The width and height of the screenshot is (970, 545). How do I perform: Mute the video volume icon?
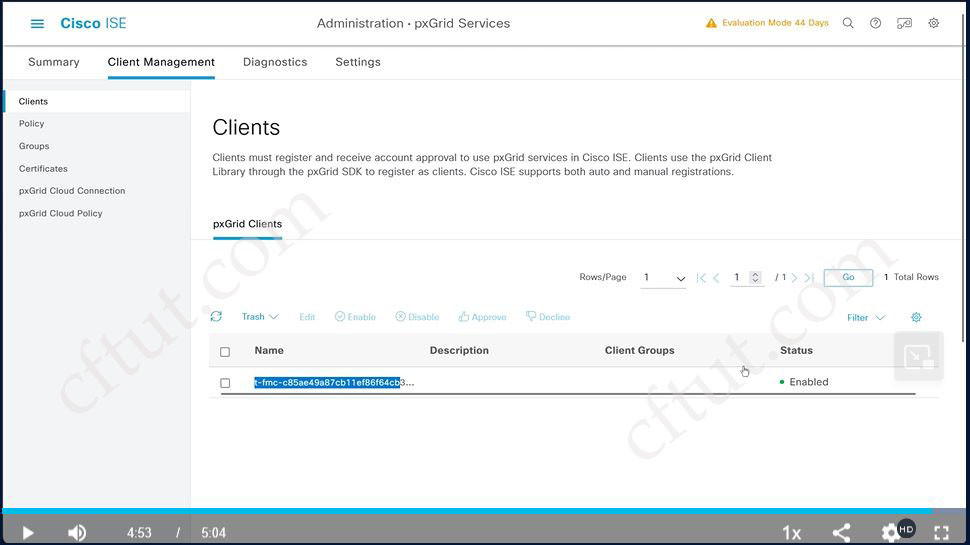77,533
